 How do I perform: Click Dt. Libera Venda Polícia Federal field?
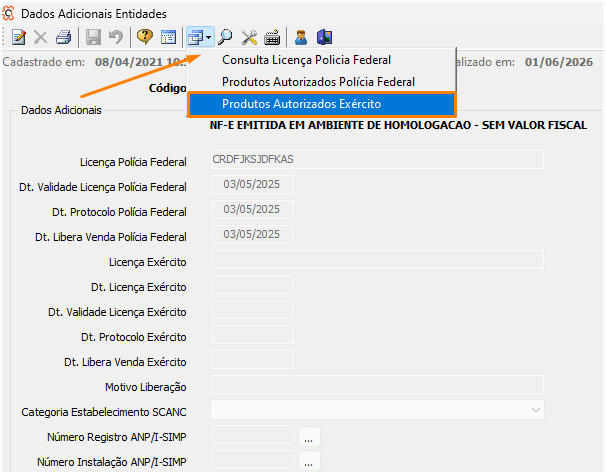click(x=252, y=234)
